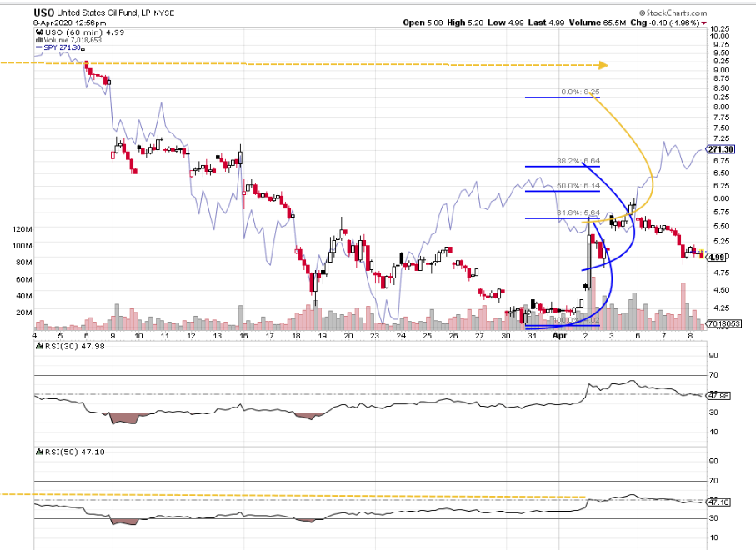Click the orange arrowhead ending the dashed line
The width and height of the screenshot is (756, 550).
[603, 65]
